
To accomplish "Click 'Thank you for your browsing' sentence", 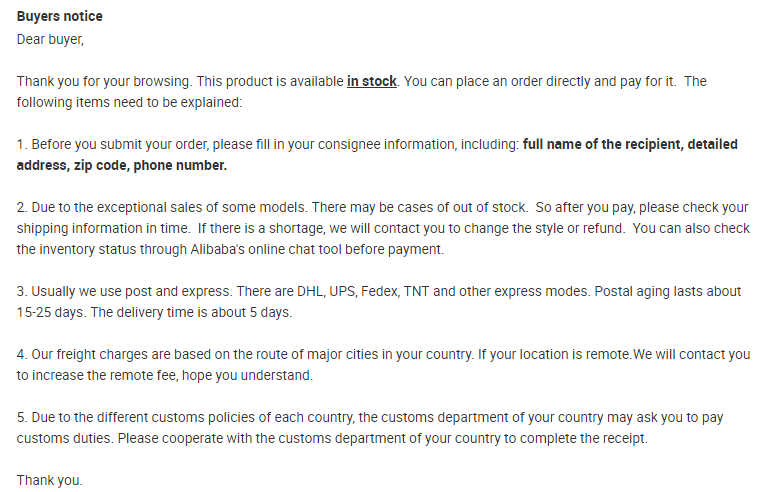I will pos(104,81).
